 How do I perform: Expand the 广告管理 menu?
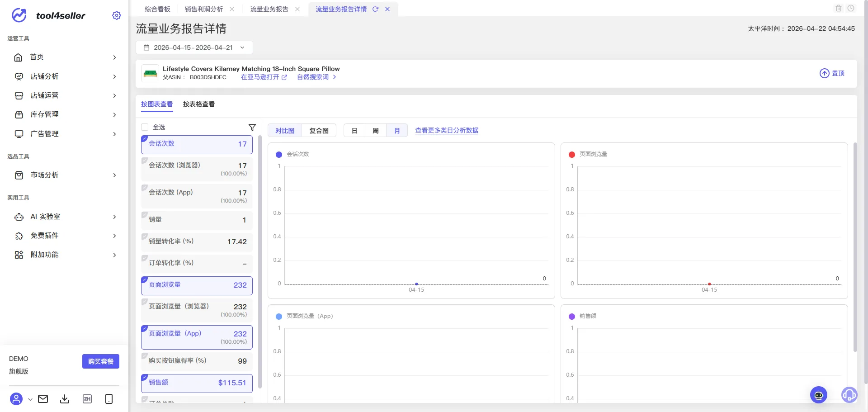(x=114, y=134)
